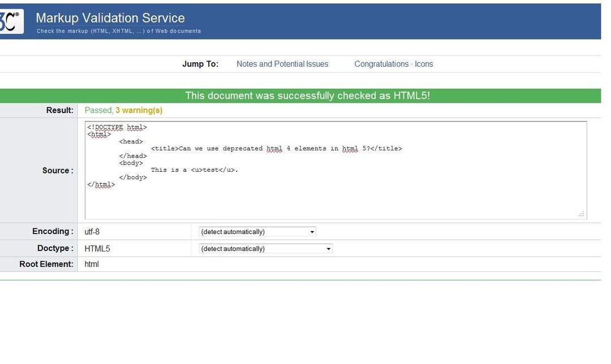Viewport: 611px width, 364px height.
Task: Click the 'Doctype :' row label
Action: click(x=55, y=248)
